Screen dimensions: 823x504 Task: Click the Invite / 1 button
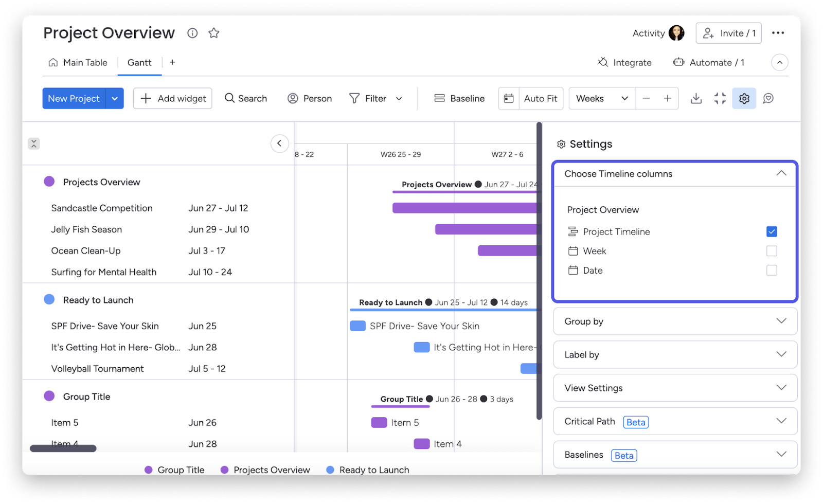click(x=728, y=33)
